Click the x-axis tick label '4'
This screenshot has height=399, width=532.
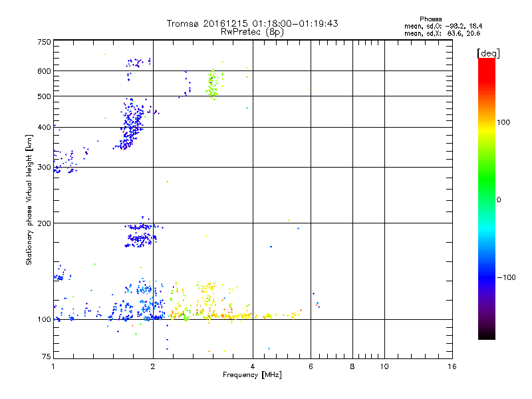coord(253,366)
